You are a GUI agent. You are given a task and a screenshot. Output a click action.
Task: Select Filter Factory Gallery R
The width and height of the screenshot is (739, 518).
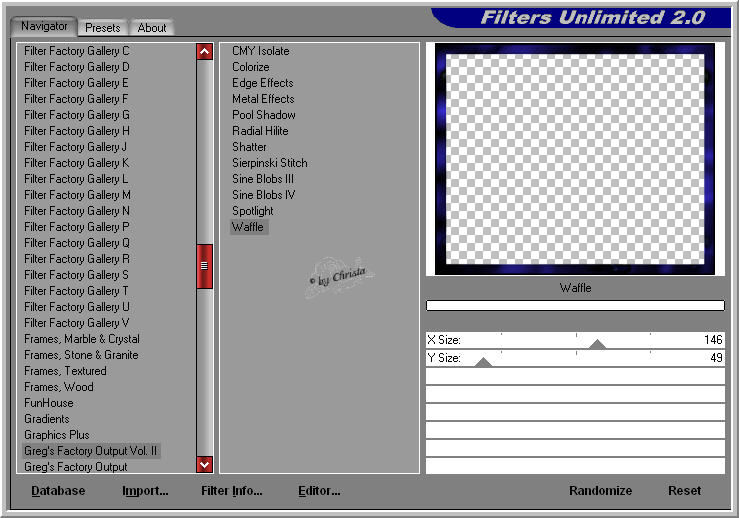coord(77,259)
